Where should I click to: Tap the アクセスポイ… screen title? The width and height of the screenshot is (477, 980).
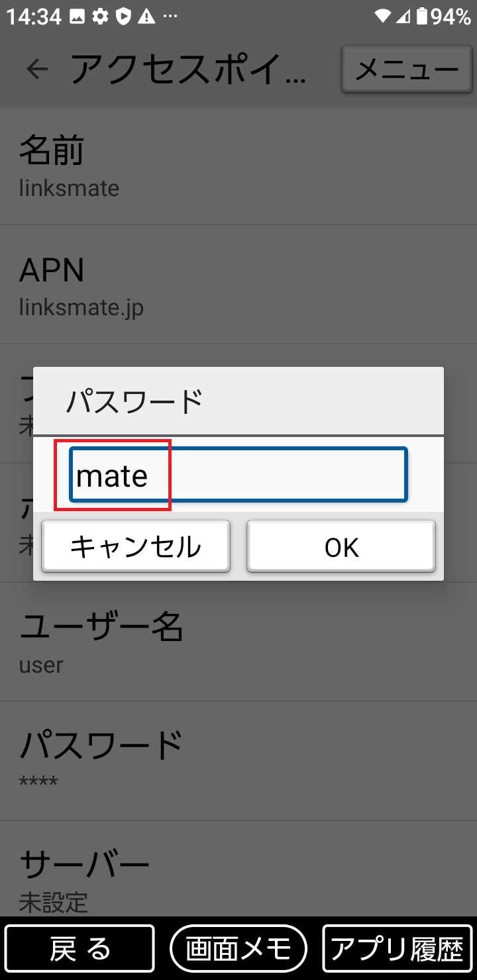point(189,69)
